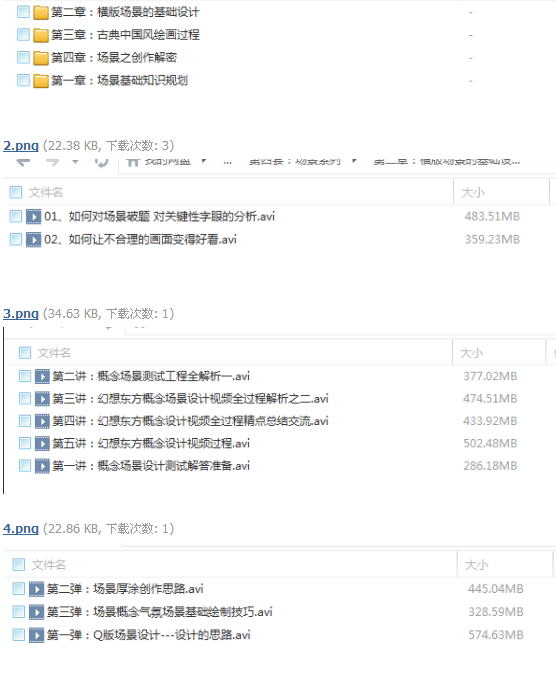Viewport: 556px width, 682px height.
Task: Click the 433.92MB size value
Action: (x=490, y=421)
